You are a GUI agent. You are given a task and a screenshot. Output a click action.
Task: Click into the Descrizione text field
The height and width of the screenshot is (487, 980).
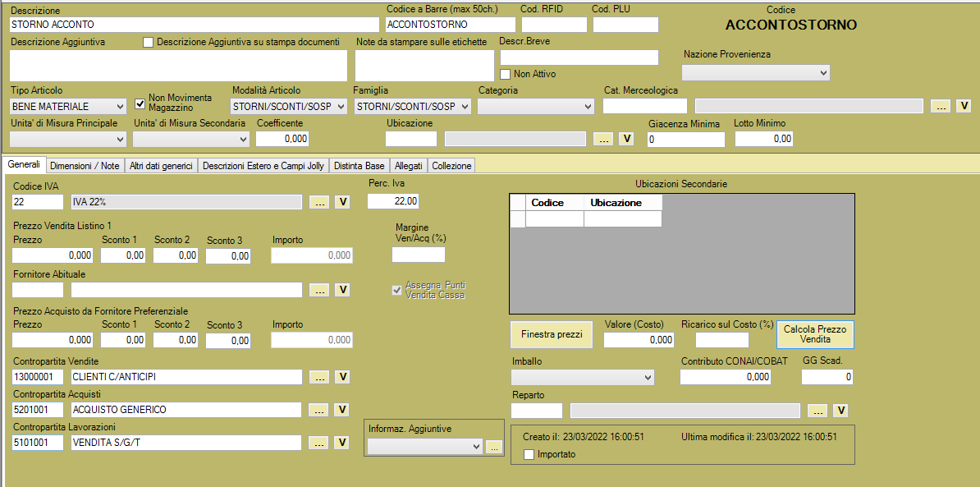click(194, 25)
